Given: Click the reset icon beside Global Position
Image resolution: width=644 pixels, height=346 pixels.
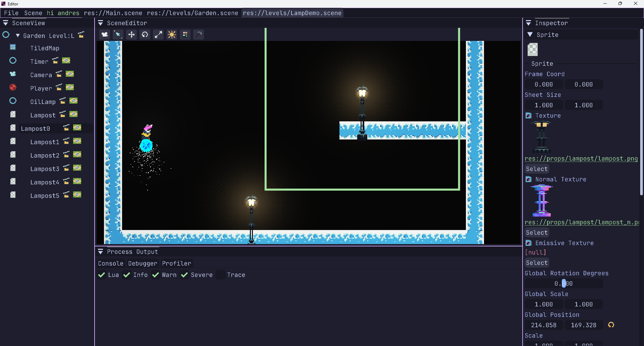Looking at the screenshot, I should [x=611, y=325].
